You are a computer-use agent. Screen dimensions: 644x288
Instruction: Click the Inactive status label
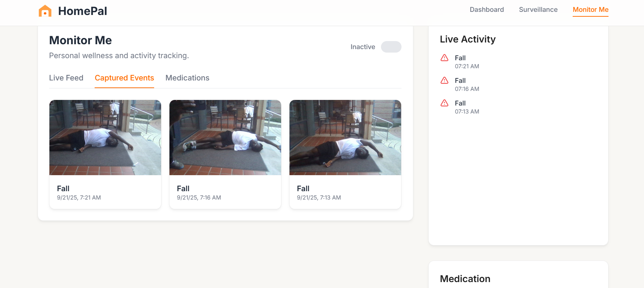363,47
